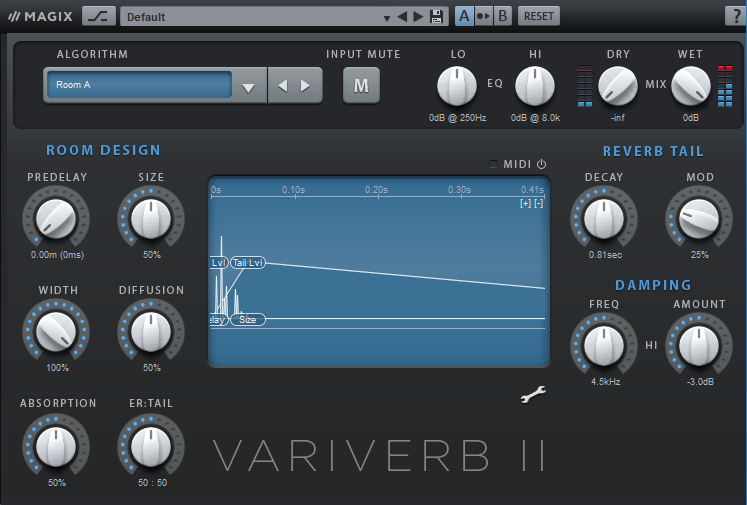Image resolution: width=747 pixels, height=505 pixels.
Task: Click the MIDI power icon
Action: (541, 164)
